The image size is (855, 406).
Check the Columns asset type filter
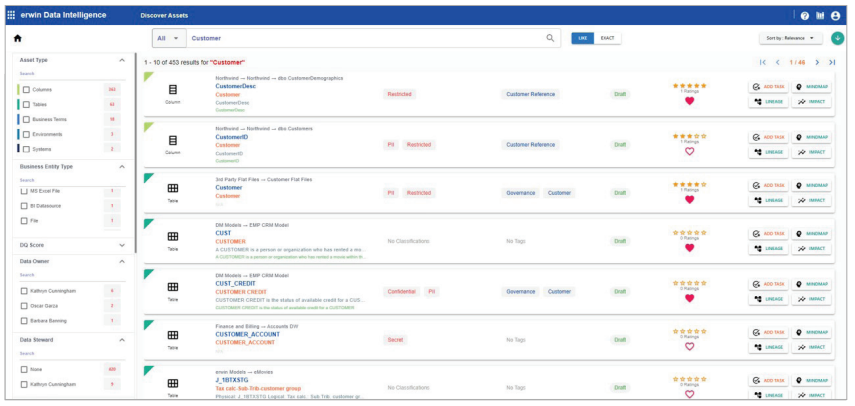tap(26, 89)
